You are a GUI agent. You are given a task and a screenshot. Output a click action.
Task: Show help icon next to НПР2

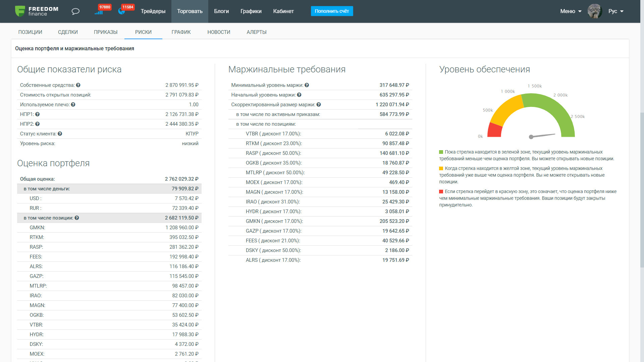38,124
